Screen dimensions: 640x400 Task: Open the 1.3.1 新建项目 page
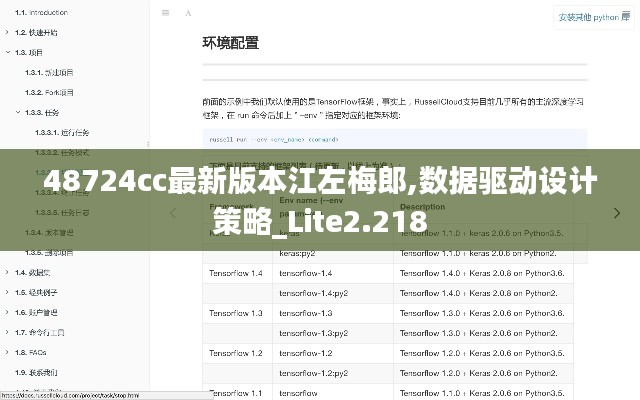click(x=49, y=73)
